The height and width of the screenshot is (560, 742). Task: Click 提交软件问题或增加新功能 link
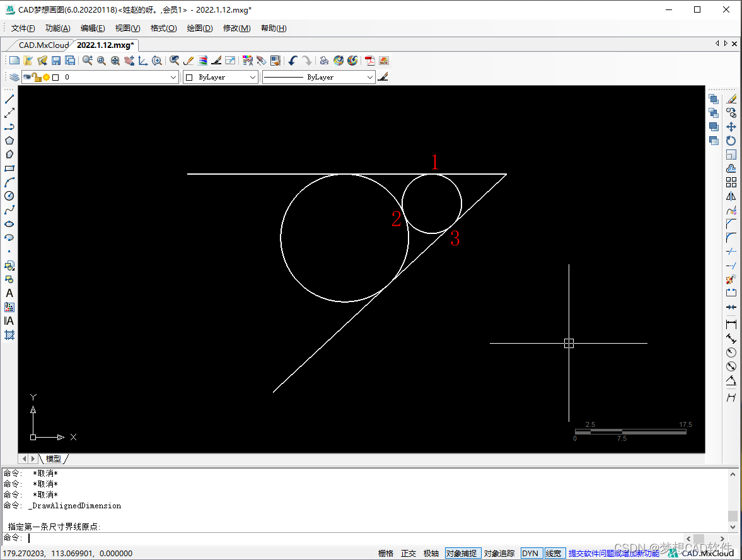point(614,553)
